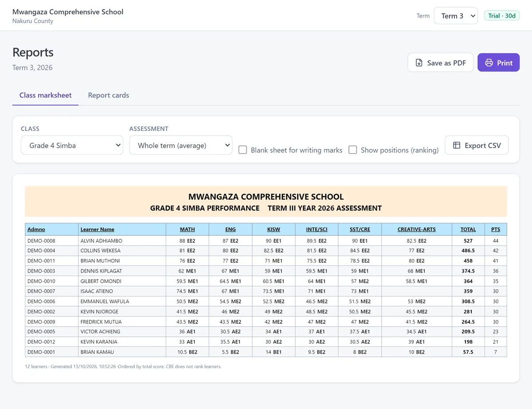Viewport: 532px width, 409px height.
Task: Open the Report cards tab
Action: pos(109,95)
